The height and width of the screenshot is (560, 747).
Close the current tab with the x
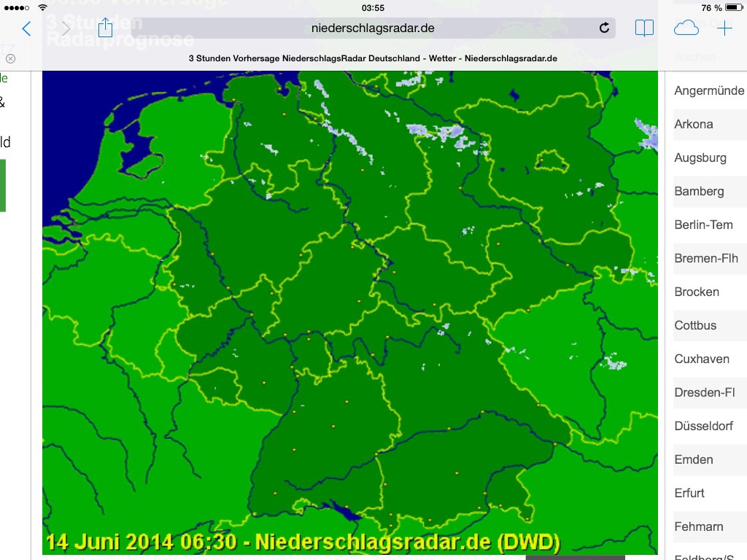click(x=10, y=58)
